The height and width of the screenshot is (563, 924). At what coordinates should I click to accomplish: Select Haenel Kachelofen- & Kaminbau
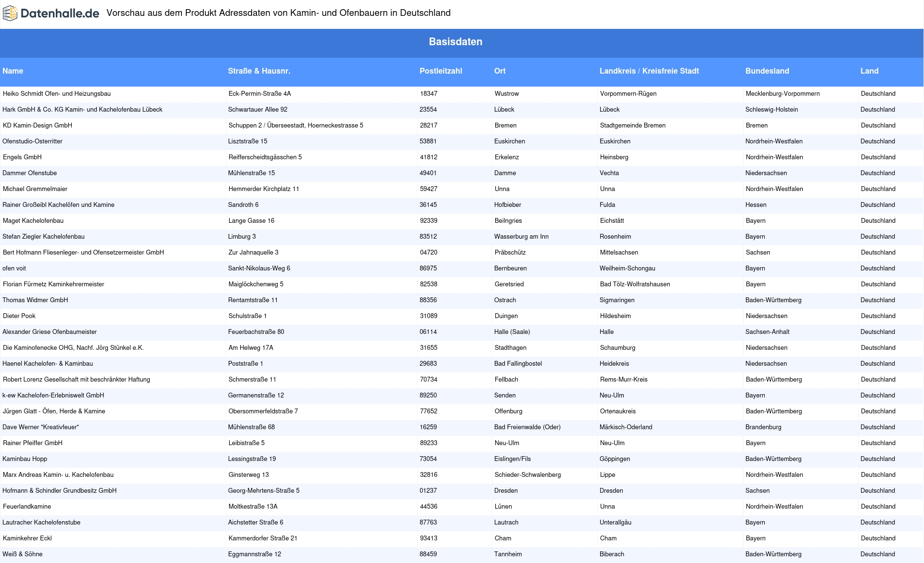(48, 363)
